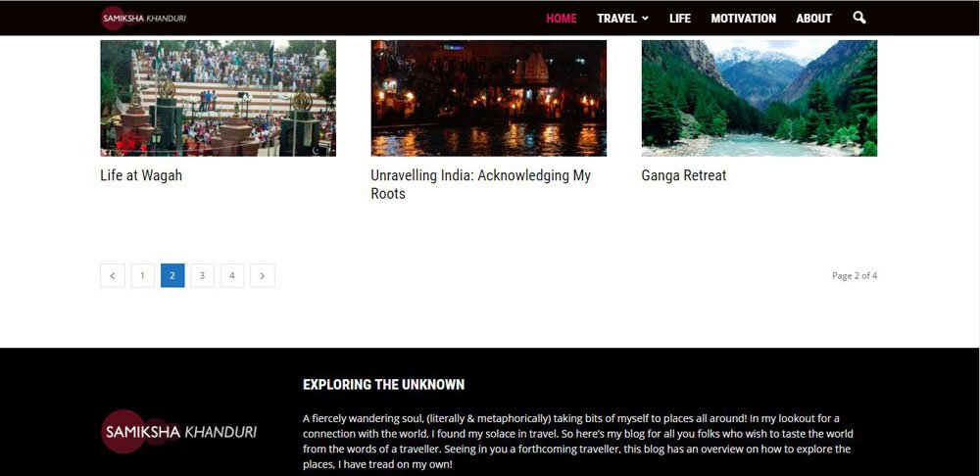
Task: Click the night river ghat thumbnail
Action: click(489, 98)
